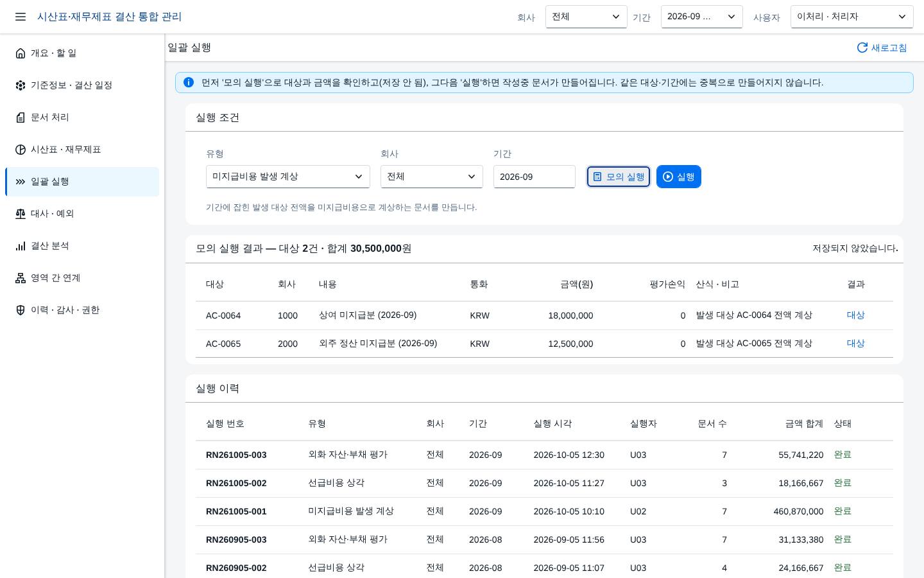Click the 실행 시각 column header

[x=552, y=424]
